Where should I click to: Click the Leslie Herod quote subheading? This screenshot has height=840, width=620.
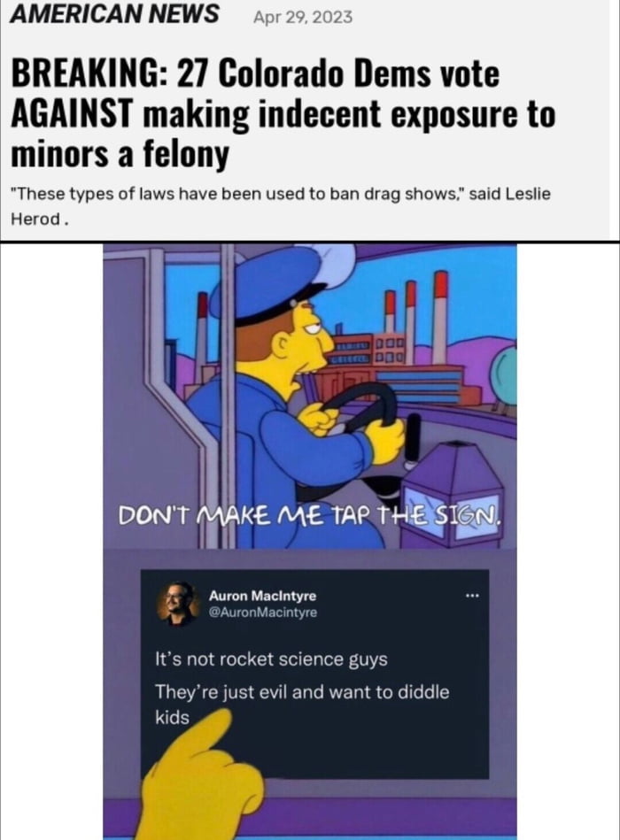(280, 205)
